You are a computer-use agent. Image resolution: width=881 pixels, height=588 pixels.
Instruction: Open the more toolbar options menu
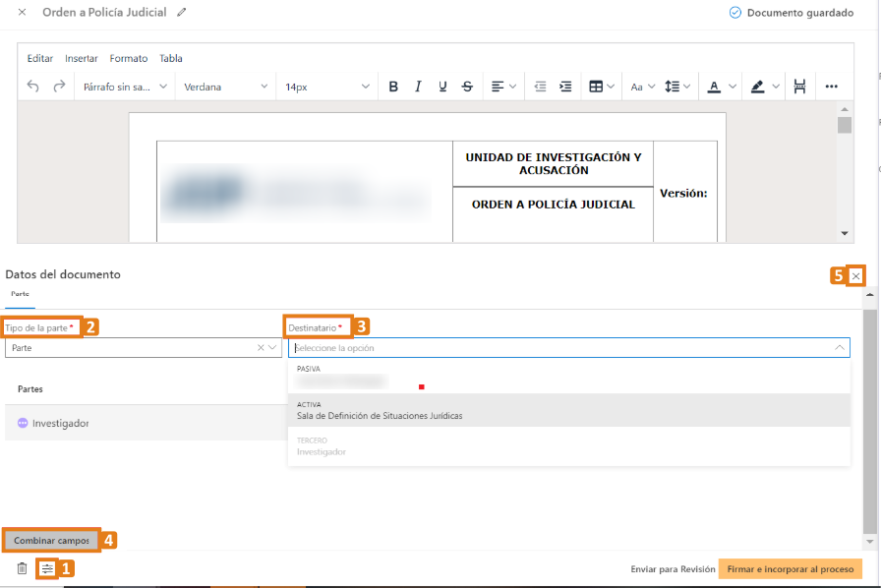click(831, 87)
